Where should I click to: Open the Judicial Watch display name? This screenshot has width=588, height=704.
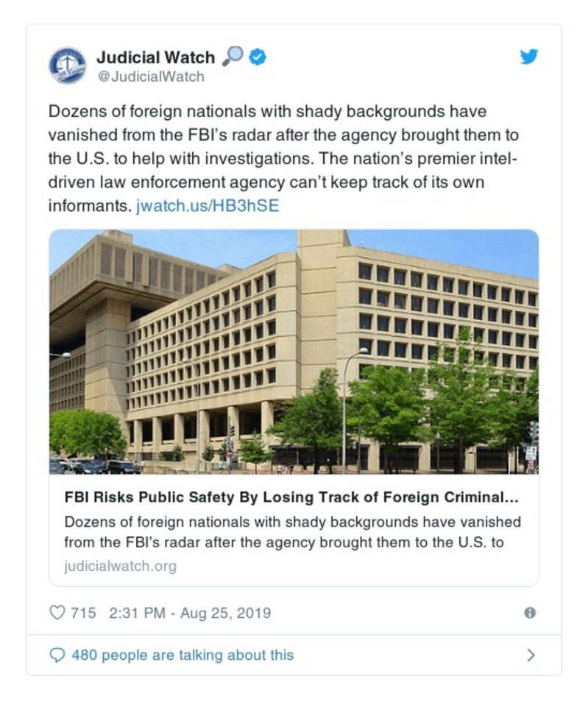[155, 57]
